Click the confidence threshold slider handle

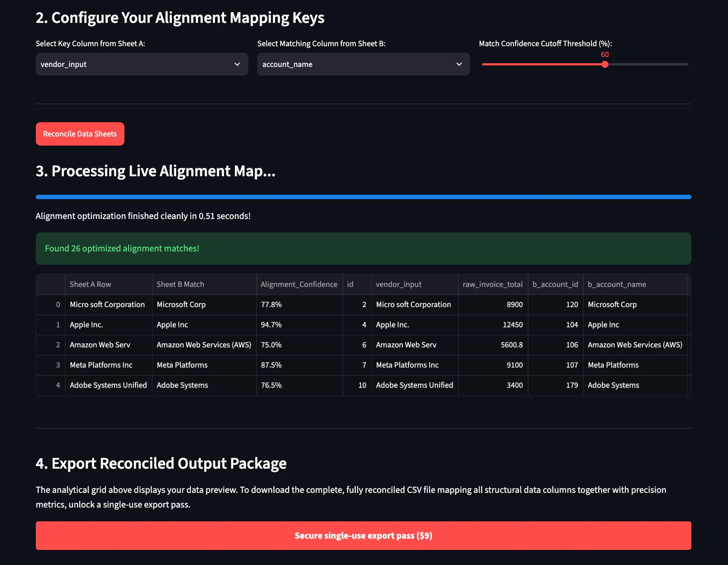point(605,64)
